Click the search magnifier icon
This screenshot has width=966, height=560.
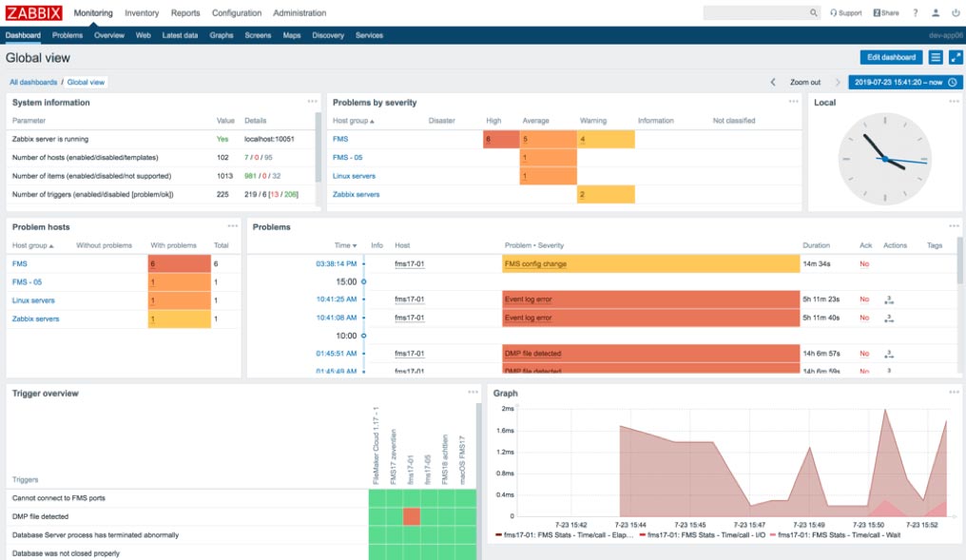click(813, 12)
